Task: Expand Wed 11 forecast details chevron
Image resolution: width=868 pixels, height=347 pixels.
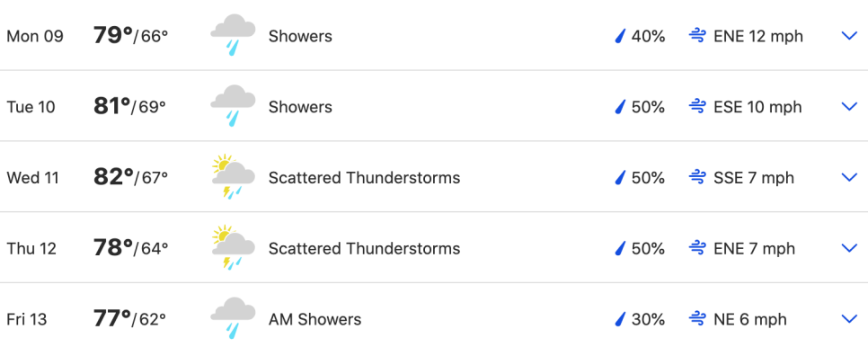Action: coord(848,178)
